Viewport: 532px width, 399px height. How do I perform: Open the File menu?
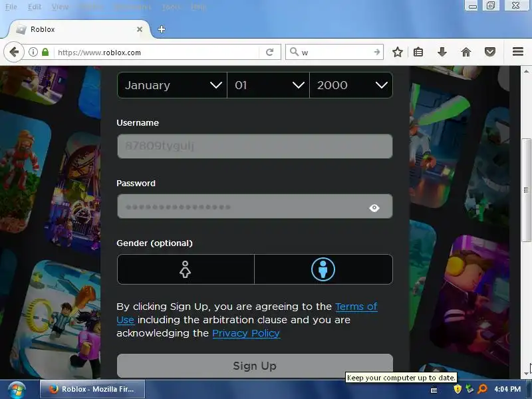click(x=11, y=7)
